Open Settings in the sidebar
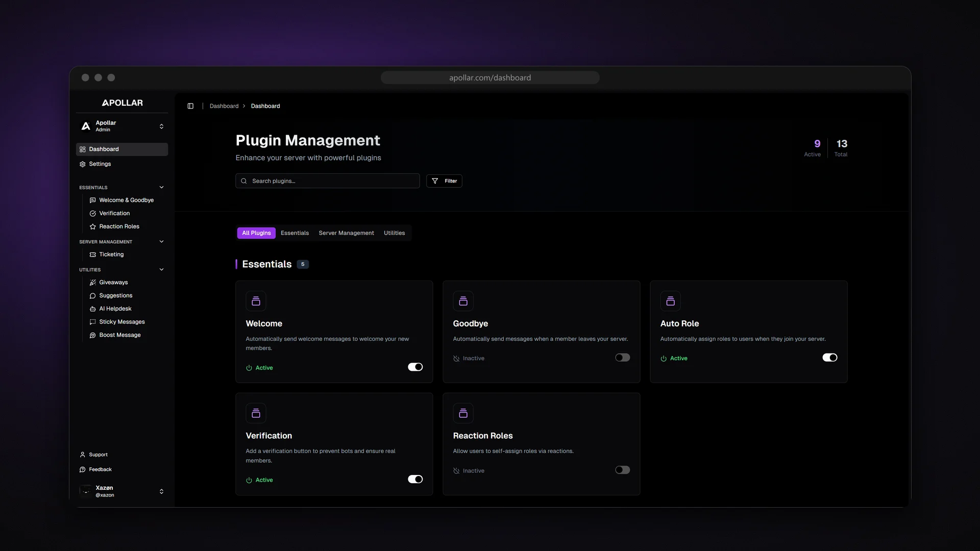This screenshot has width=980, height=551. click(122, 164)
